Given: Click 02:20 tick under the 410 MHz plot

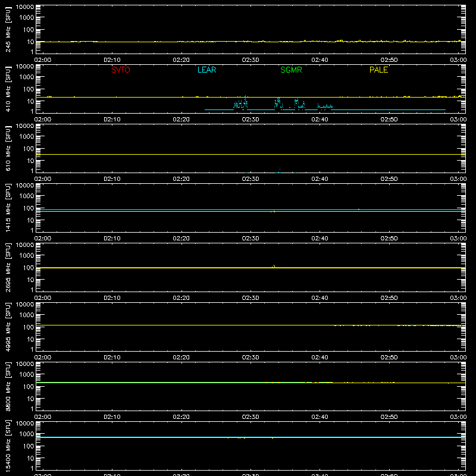Looking at the screenshot, I should [181, 120].
